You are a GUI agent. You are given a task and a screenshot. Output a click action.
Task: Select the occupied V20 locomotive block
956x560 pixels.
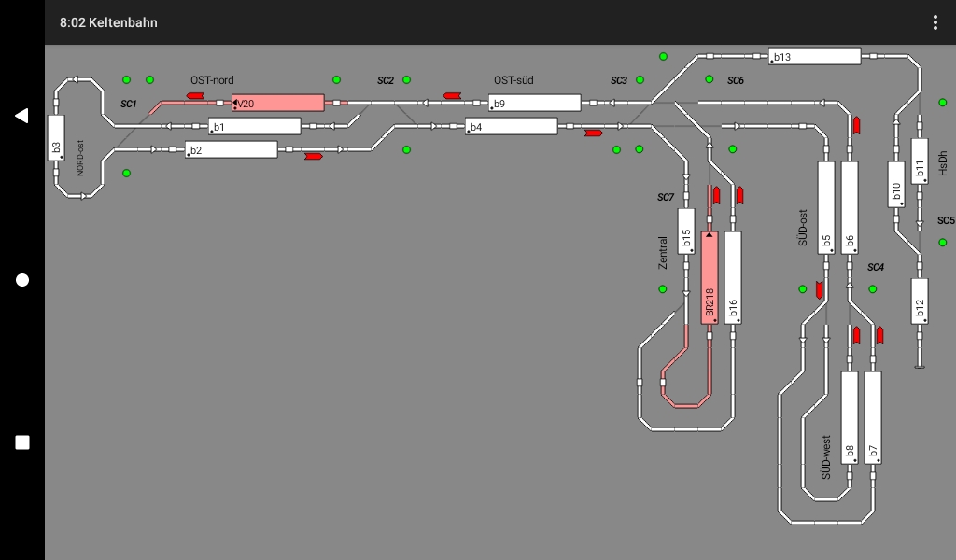click(x=277, y=103)
